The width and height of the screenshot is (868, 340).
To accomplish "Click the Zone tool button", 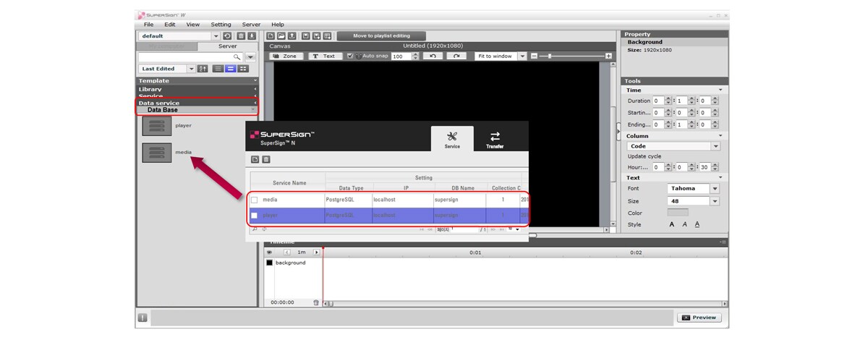I will click(284, 56).
